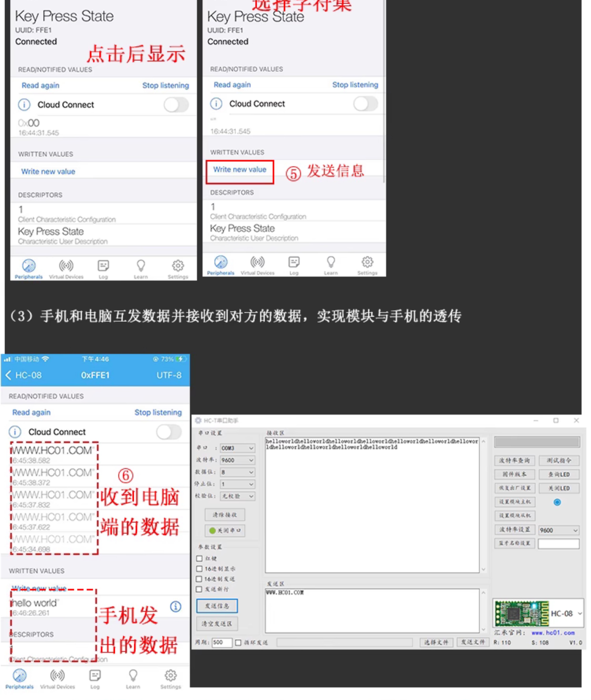Select the blue radio button beside 设置模块主机

557,502
